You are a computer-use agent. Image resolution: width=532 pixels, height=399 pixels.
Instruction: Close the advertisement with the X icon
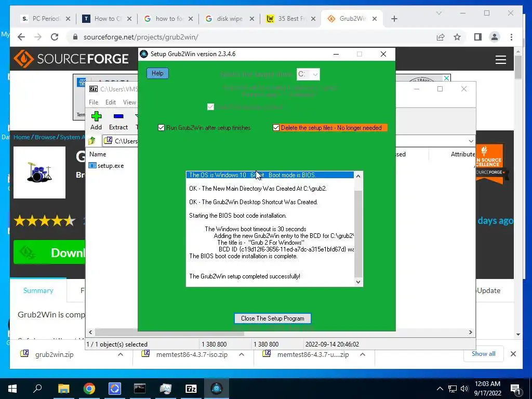pyautogui.click(x=446, y=78)
